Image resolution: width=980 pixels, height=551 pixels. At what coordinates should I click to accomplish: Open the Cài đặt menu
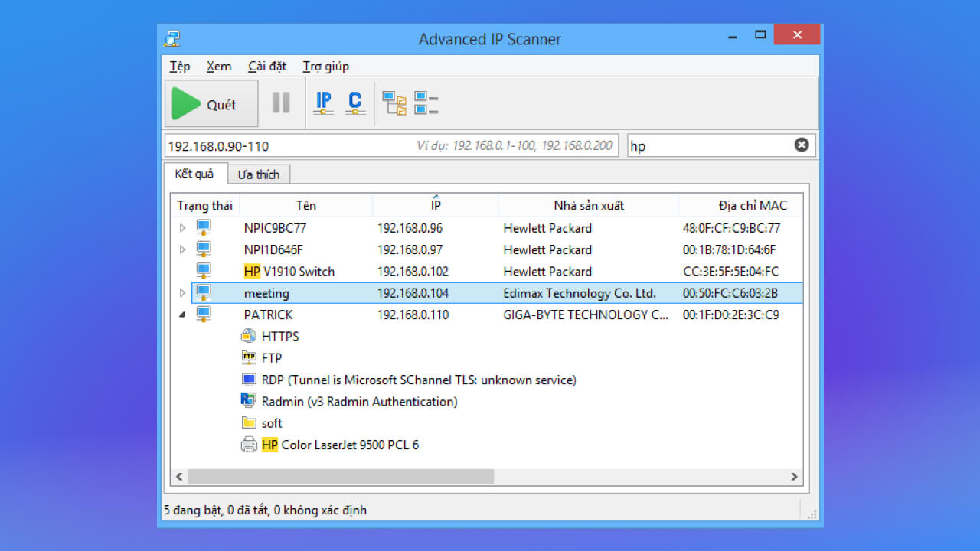[267, 67]
